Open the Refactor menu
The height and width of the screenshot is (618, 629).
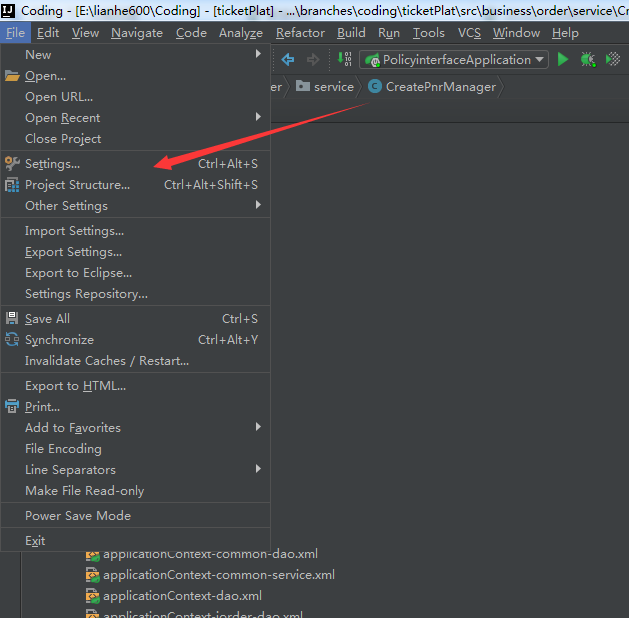300,33
